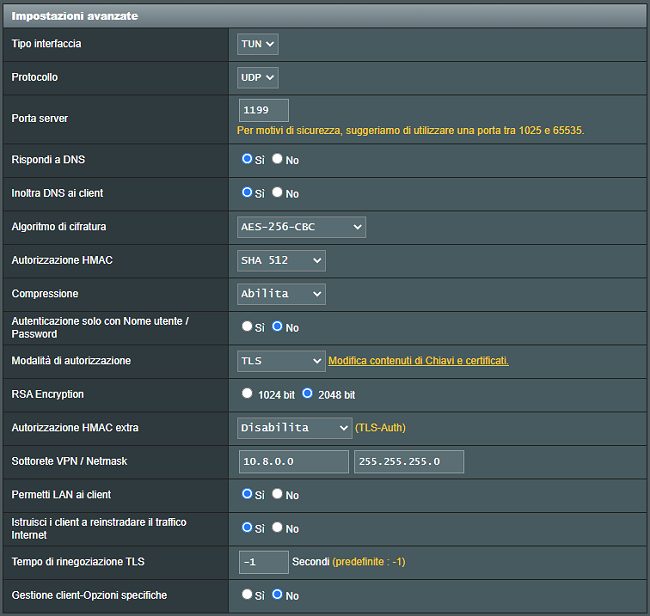Open Modifica contenuti di Chiavi e certificati link
Viewport: 650px width, 616px height.
418,360
